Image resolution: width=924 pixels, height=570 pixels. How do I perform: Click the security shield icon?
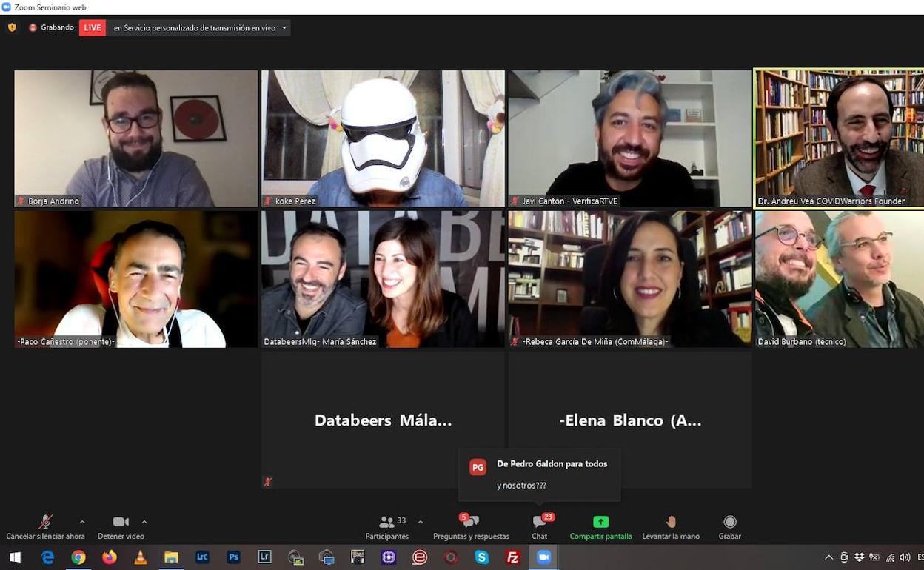point(12,27)
